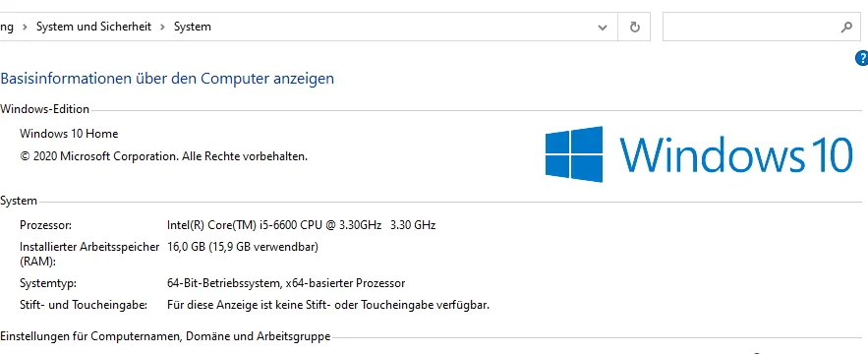This screenshot has height=354, width=868.
Task: Open help via the blue question mark icon
Action: (861, 58)
